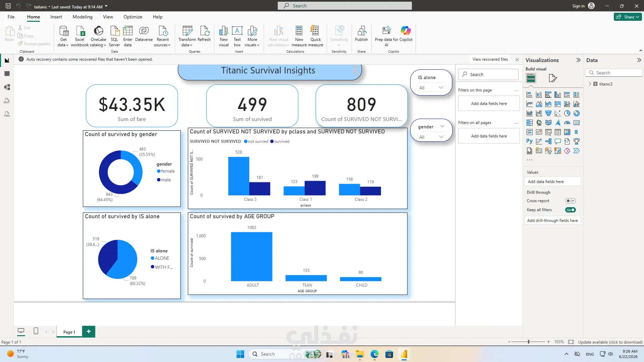
Task: Click the Publish button
Action: click(361, 34)
